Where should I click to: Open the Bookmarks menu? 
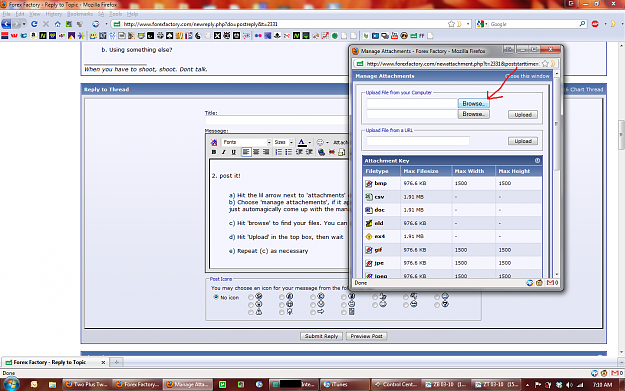(80, 14)
